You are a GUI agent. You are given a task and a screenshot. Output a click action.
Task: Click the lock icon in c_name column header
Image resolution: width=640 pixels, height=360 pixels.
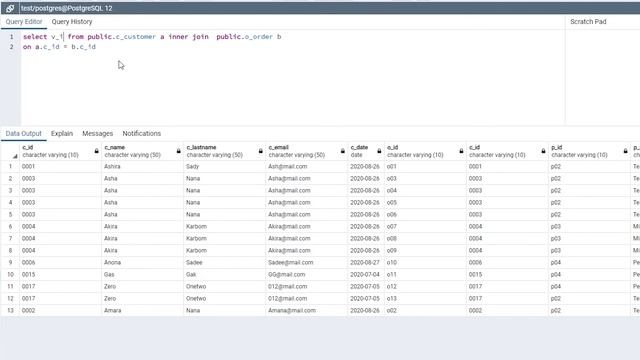[x=178, y=151]
